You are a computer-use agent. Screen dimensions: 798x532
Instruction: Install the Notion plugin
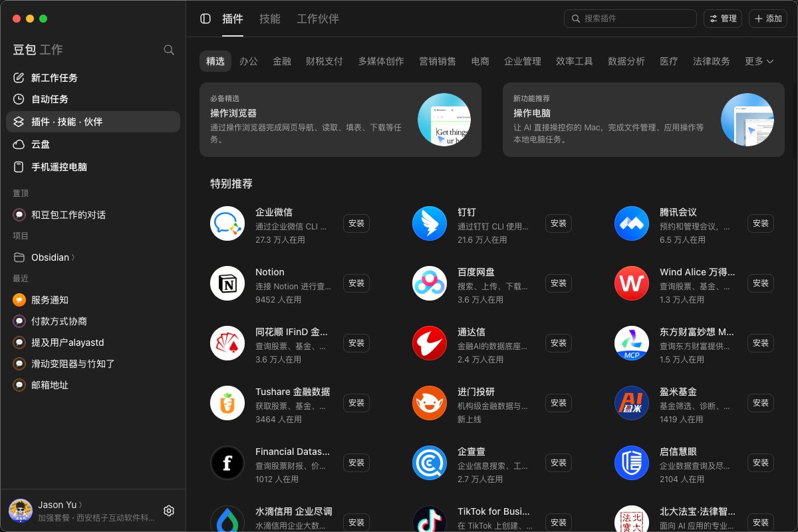[356, 283]
